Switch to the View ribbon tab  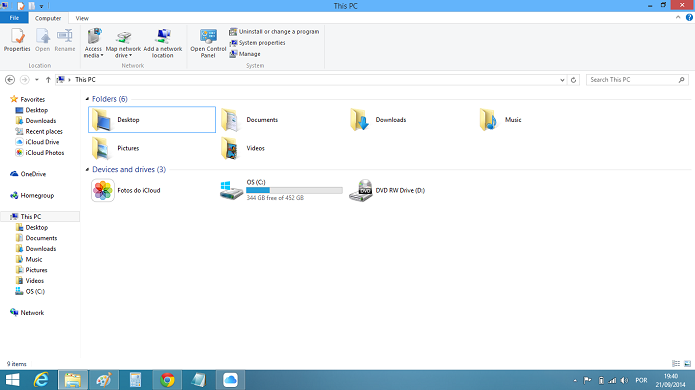pos(82,18)
